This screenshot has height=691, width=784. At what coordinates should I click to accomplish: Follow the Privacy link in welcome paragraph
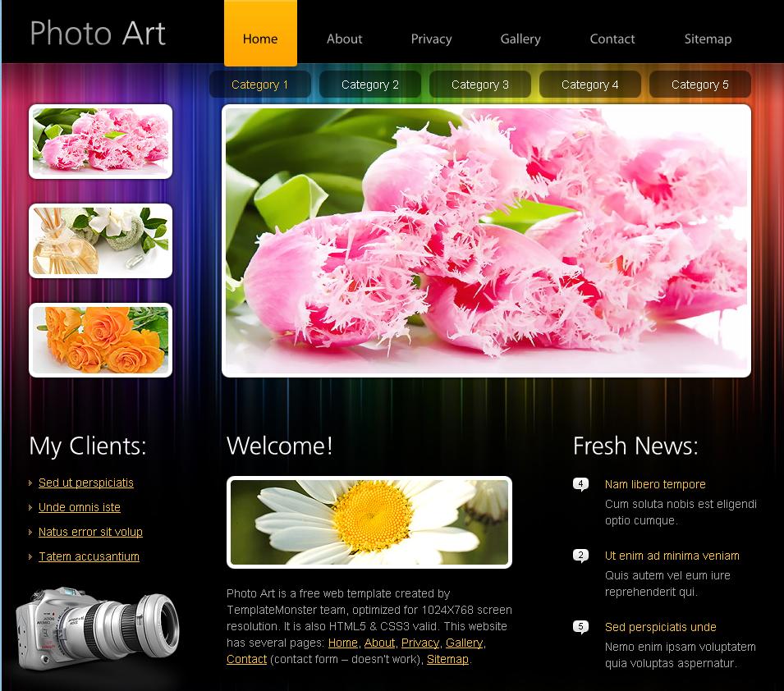tap(420, 643)
